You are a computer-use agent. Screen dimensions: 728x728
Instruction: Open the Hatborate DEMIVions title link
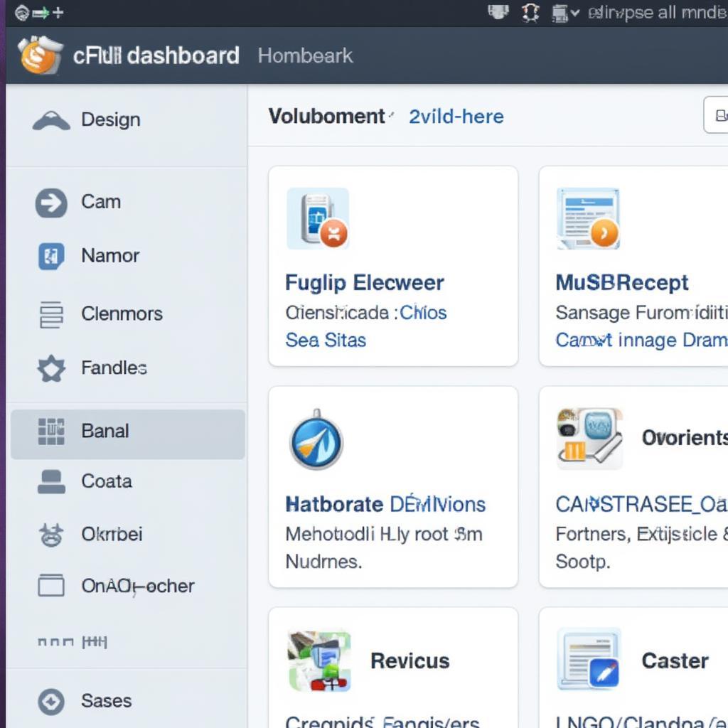pos(385,505)
